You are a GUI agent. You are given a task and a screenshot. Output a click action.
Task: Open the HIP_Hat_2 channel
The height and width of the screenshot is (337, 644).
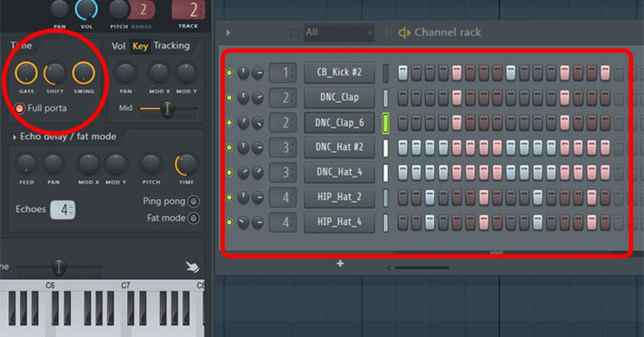coord(339,197)
